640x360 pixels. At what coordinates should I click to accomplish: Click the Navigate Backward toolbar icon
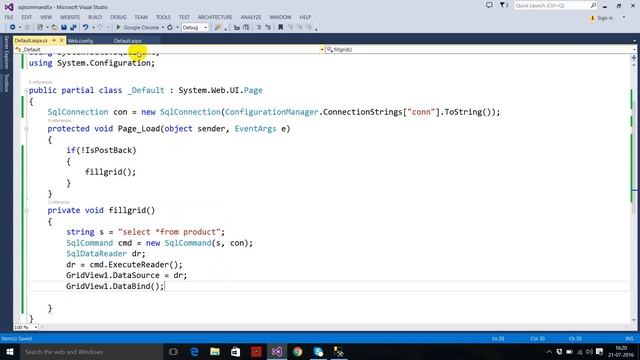(x=12, y=27)
